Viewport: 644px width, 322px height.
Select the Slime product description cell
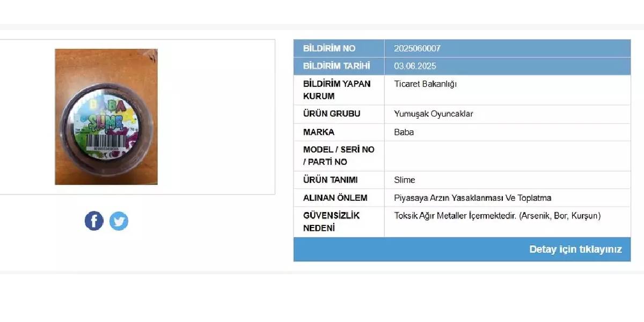coord(405,180)
